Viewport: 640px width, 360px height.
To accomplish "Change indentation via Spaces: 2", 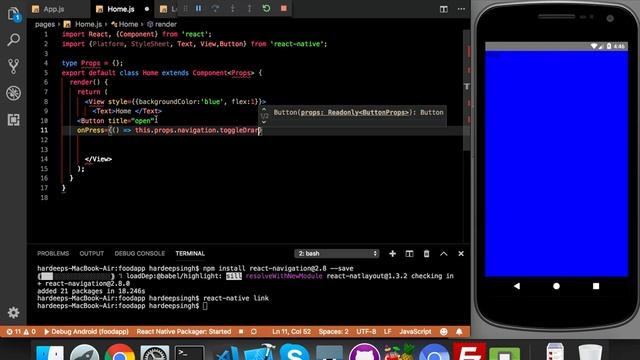I will coord(333,331).
